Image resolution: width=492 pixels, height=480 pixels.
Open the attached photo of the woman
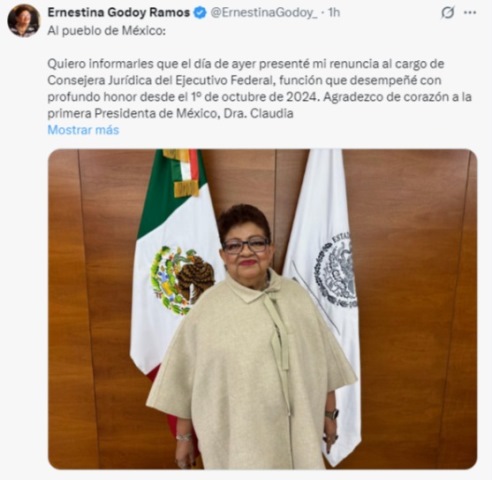(x=263, y=309)
